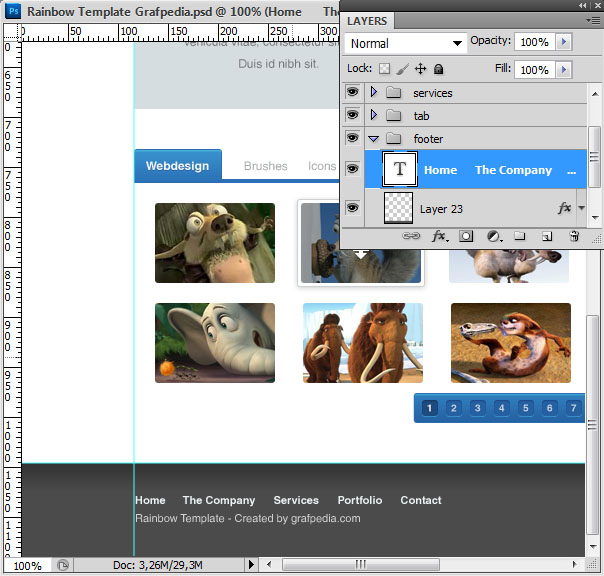604x576 pixels.
Task: Delete layer with trash icon
Action: [x=574, y=236]
